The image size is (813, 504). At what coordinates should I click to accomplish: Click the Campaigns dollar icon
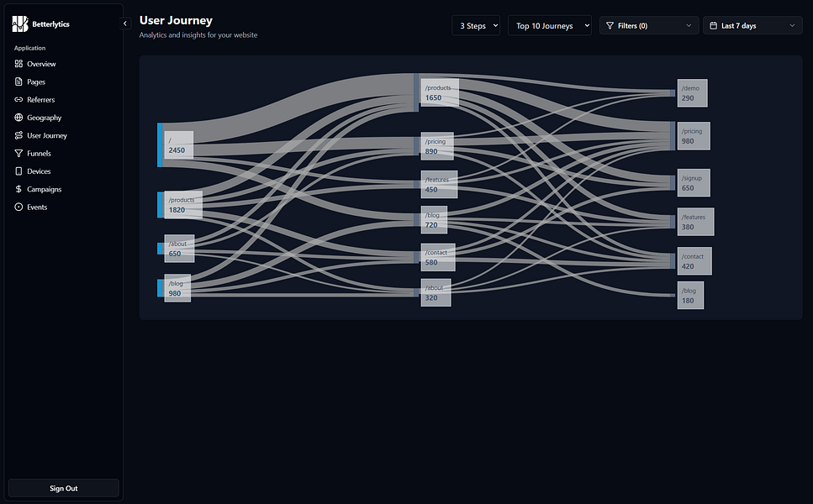pos(18,189)
